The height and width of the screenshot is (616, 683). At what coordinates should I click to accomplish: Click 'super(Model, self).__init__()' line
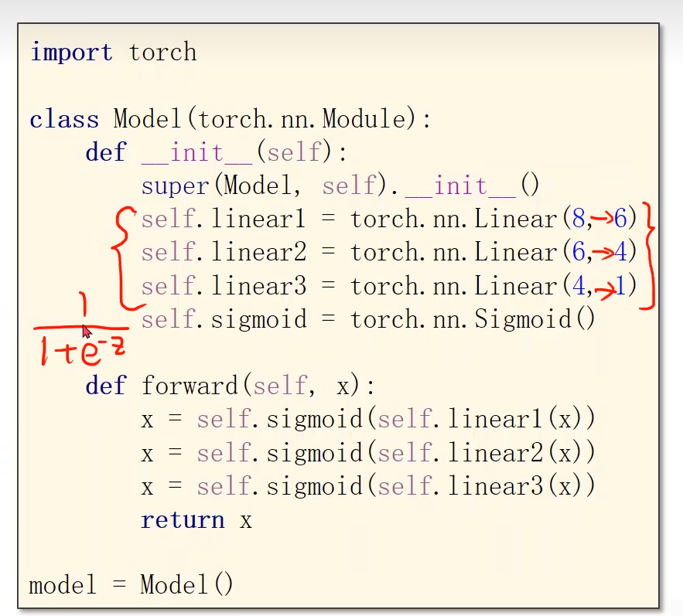coord(340,185)
